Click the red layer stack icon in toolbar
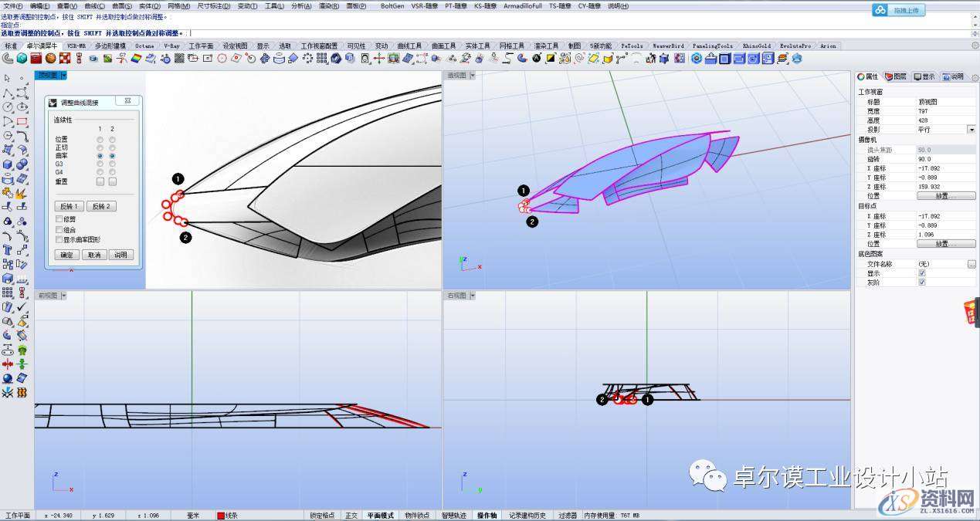Image resolution: width=980 pixels, height=521 pixels. [36, 58]
